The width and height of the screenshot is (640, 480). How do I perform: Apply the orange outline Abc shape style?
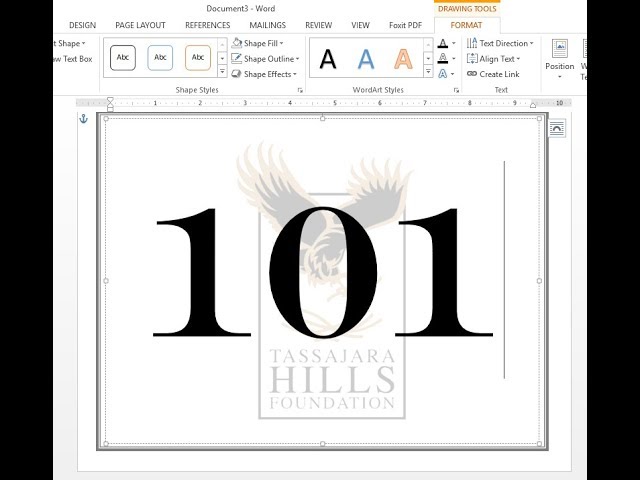tap(198, 58)
